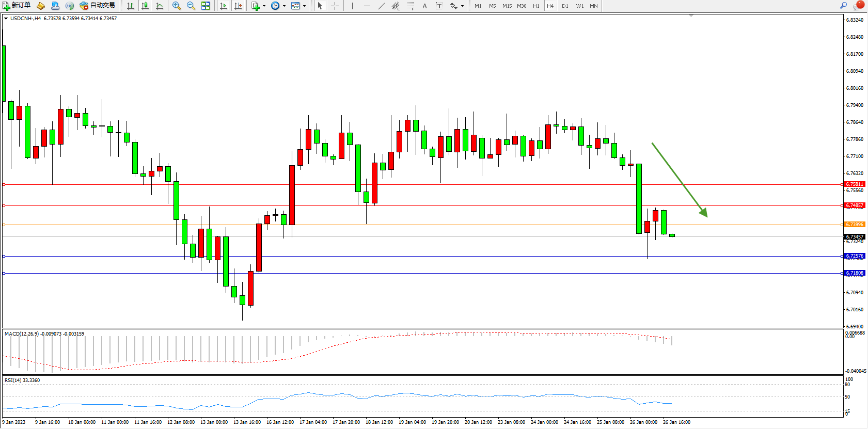Click the zoom out magnifier icon

[x=191, y=6]
